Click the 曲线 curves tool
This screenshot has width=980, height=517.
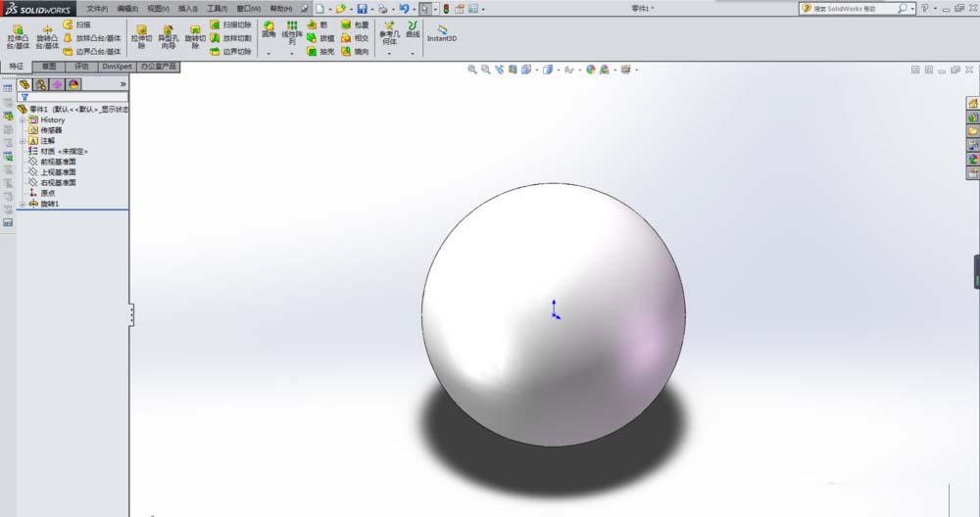413,29
